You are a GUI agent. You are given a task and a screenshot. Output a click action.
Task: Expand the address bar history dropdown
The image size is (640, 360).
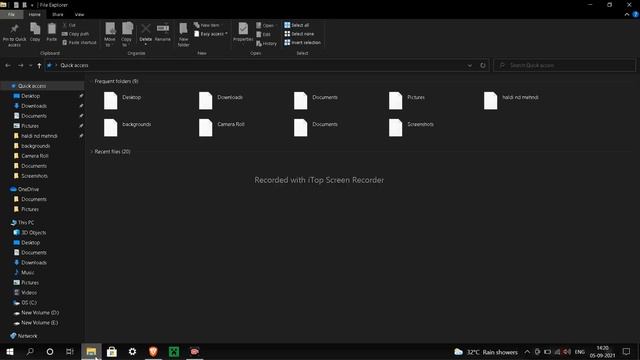pos(470,65)
